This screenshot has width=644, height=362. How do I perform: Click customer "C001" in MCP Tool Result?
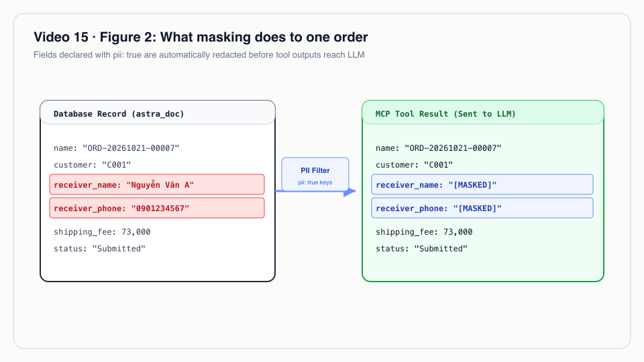click(x=415, y=165)
